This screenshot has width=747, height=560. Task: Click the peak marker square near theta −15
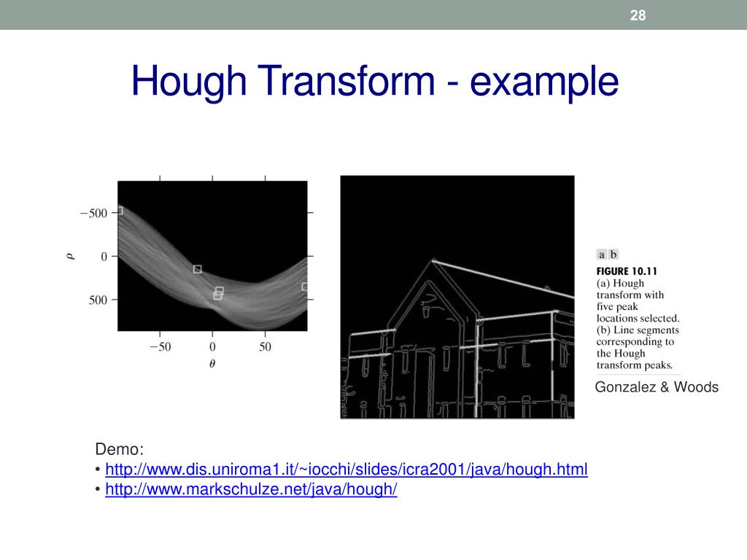point(197,270)
